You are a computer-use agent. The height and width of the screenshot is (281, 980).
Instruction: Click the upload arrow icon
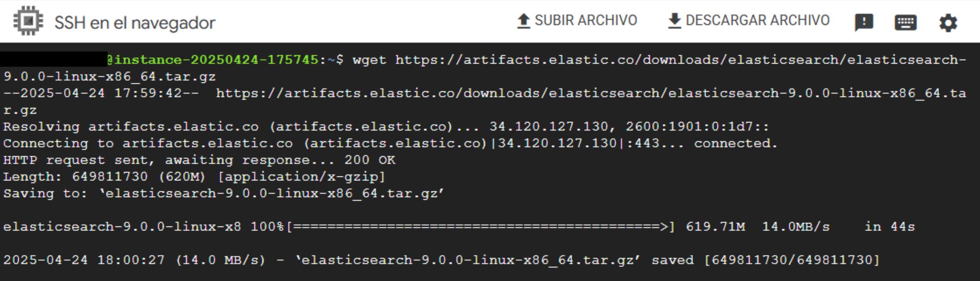tap(524, 21)
